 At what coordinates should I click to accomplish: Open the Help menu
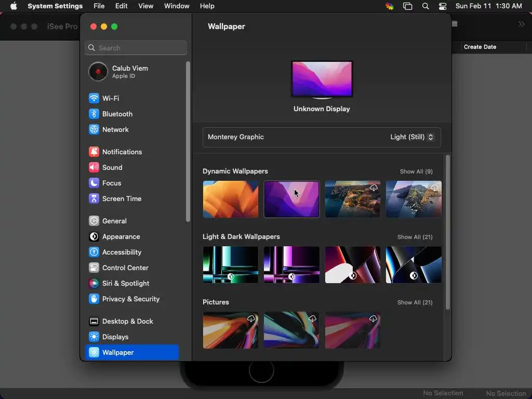click(x=207, y=6)
